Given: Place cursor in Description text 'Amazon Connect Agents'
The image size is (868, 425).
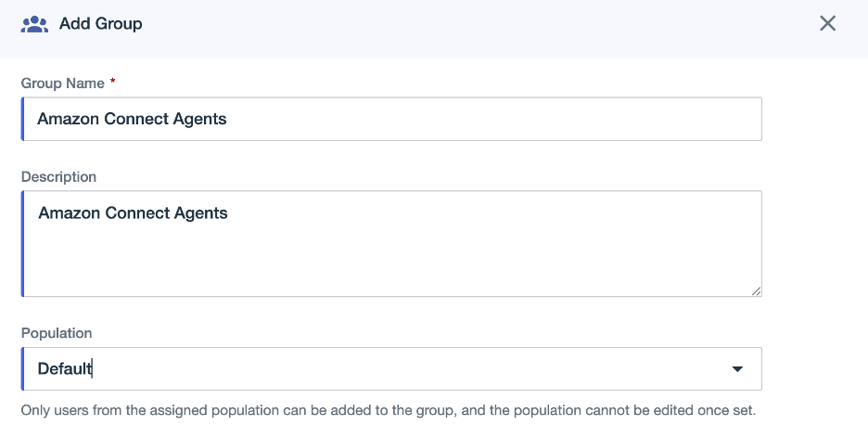Looking at the screenshot, I should (133, 213).
